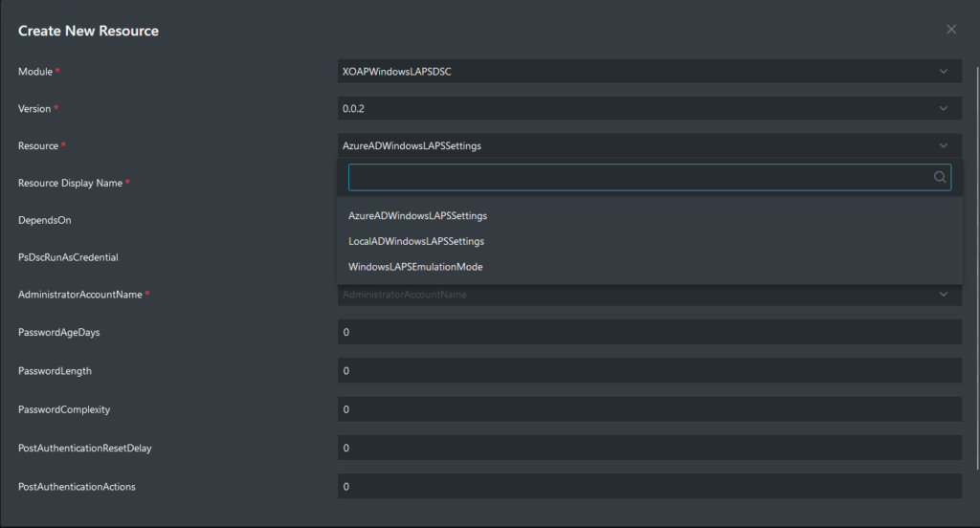Click the magnifier search icon

(940, 177)
